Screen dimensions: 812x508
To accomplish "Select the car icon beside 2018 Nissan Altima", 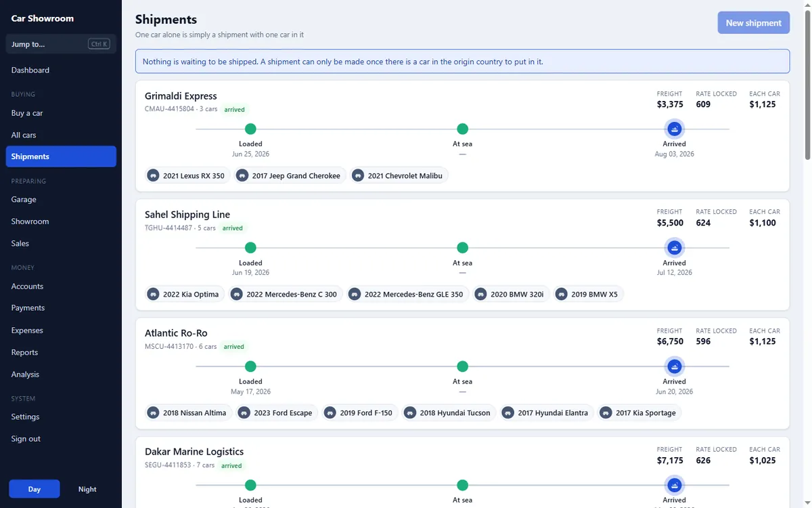I will coord(154,412).
